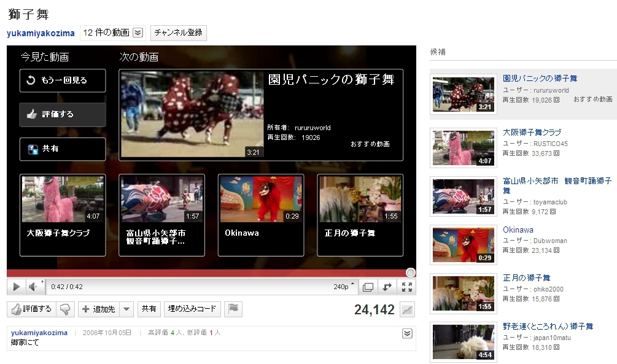
Task: Open 富山県小矢部市 card in player end screen
Action: click(x=161, y=215)
